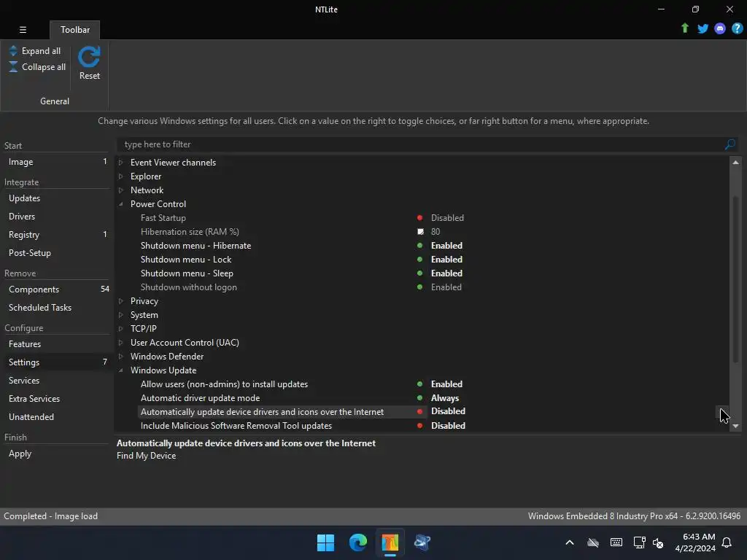Click scrollbar down arrow in settings list
Viewport: 747px width, 560px height.
735,426
